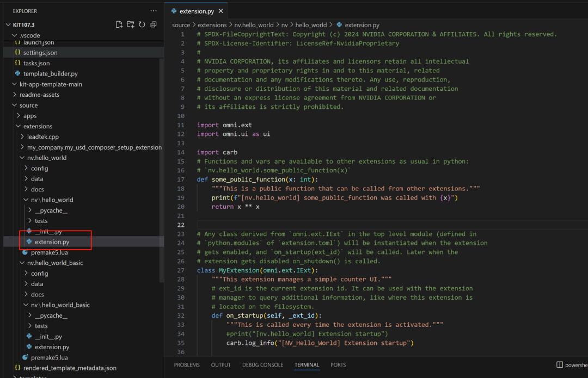The height and width of the screenshot is (378, 588).
Task: Open Explorer's three-dot more actions menu
Action: click(154, 11)
